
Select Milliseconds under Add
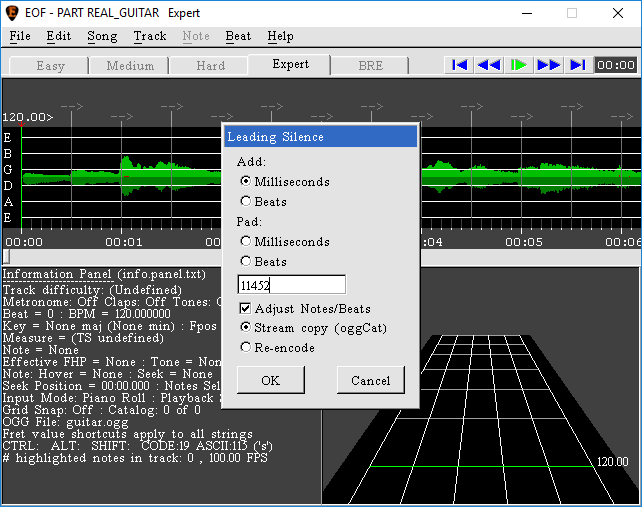[x=246, y=182]
